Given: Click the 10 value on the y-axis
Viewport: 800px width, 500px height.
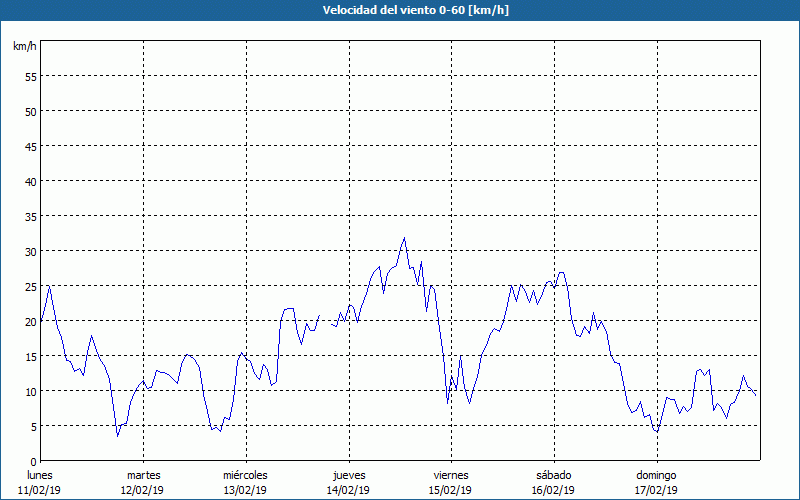Looking at the screenshot, I should tap(31, 392).
